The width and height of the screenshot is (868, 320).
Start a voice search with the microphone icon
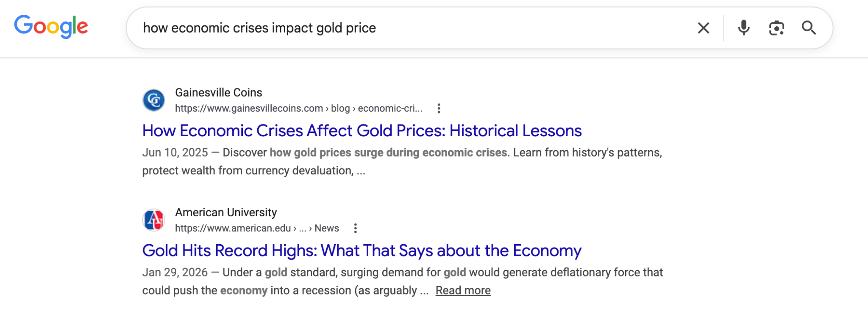[x=743, y=28]
